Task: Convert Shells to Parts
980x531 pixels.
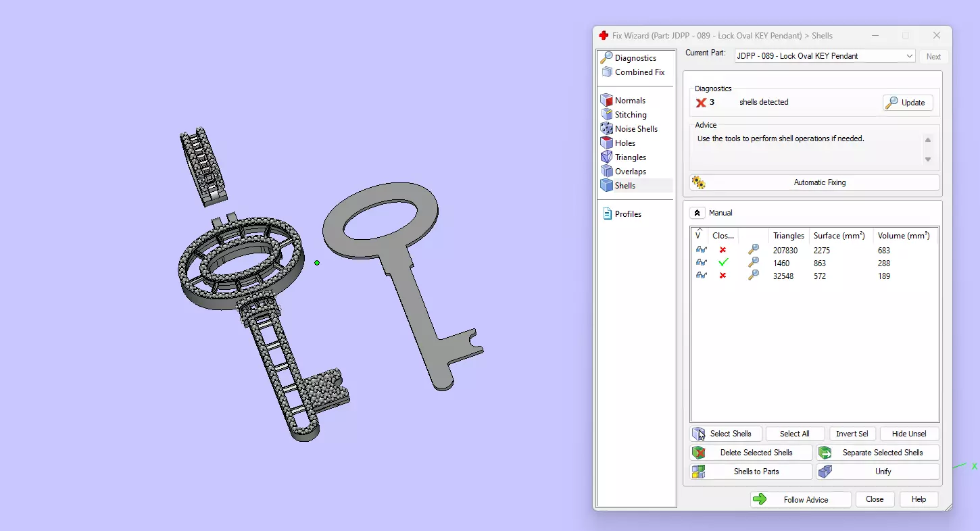Action: (x=751, y=472)
